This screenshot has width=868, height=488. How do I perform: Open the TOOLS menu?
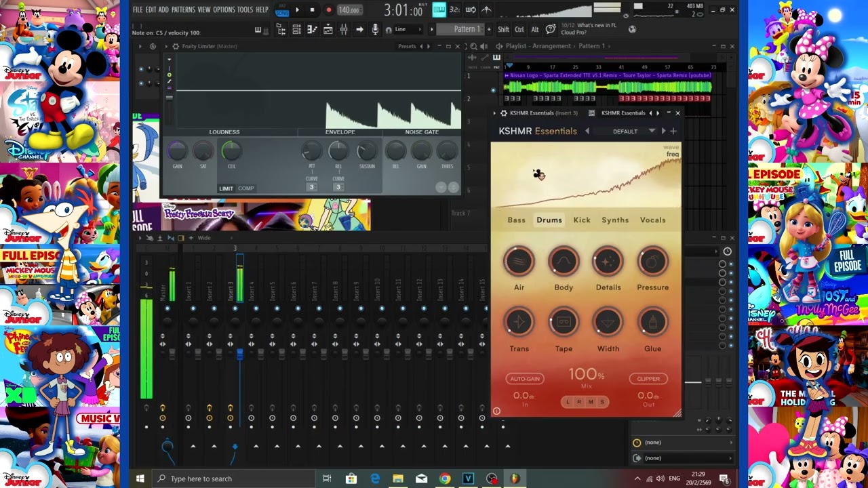tap(245, 9)
